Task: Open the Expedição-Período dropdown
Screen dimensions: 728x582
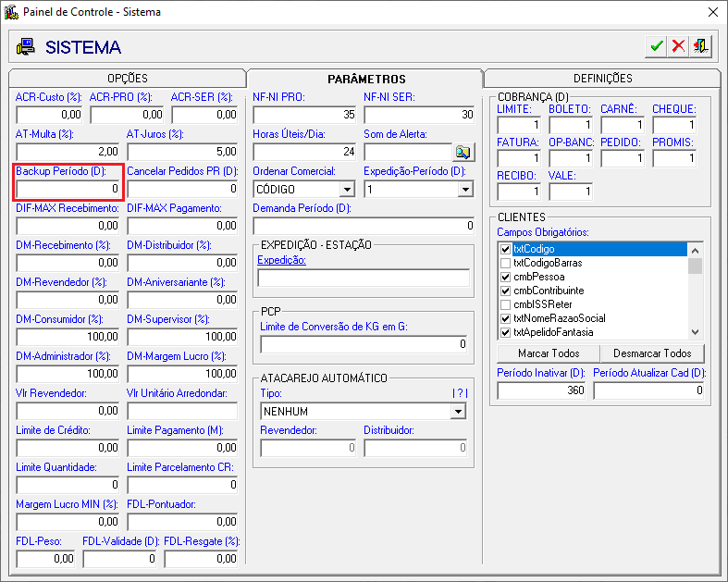Action: 465,189
